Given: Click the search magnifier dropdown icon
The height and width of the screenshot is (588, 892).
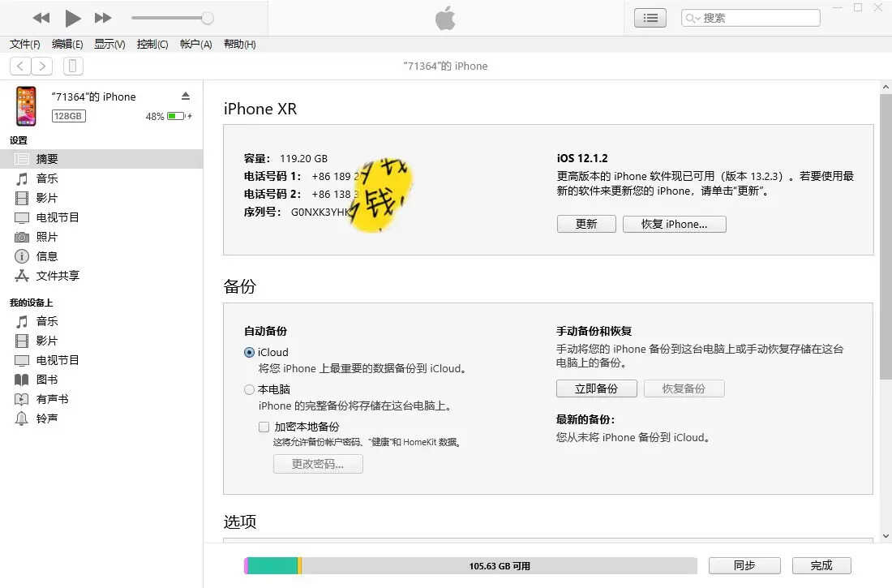Looking at the screenshot, I should coord(693,18).
